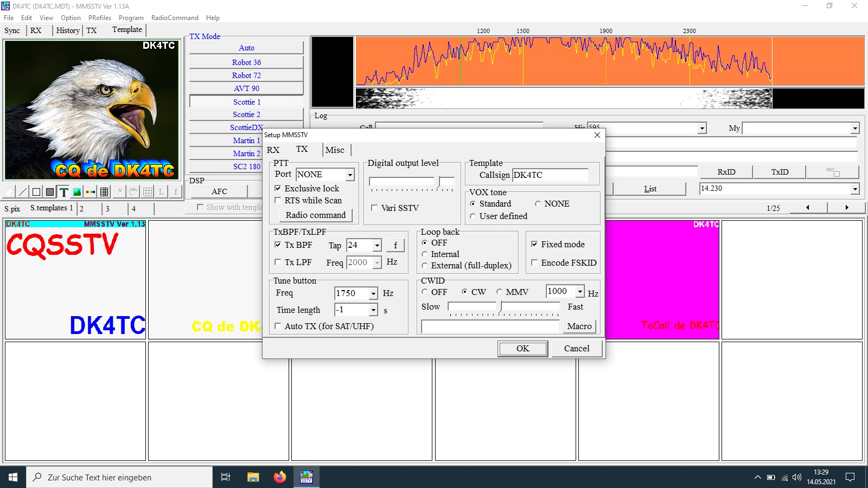Set CWID to MMV

[x=499, y=291]
